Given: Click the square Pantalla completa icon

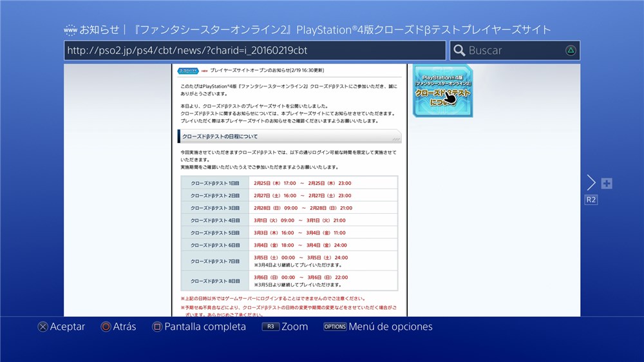Looking at the screenshot, I should pos(157,327).
